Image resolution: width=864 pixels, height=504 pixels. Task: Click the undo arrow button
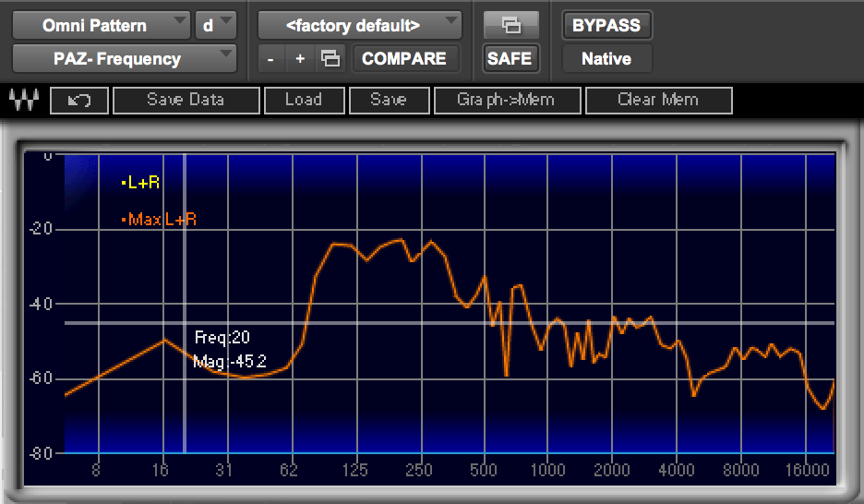[79, 100]
